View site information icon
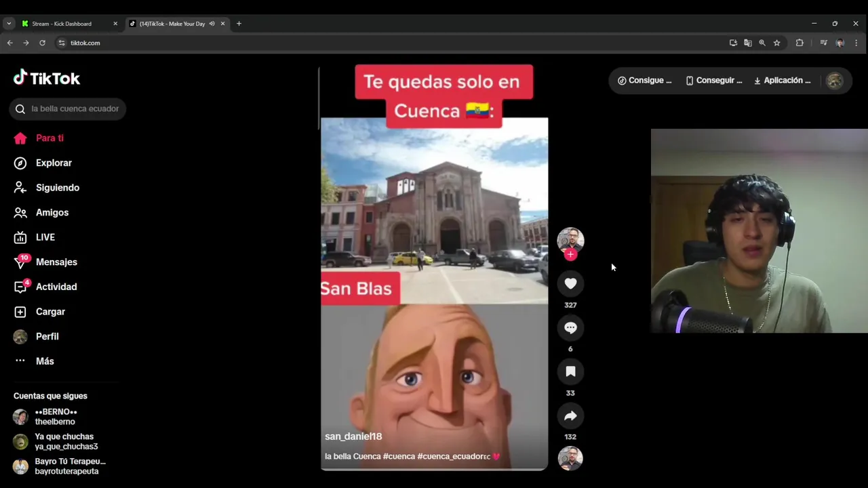The width and height of the screenshot is (868, 488). click(x=62, y=43)
